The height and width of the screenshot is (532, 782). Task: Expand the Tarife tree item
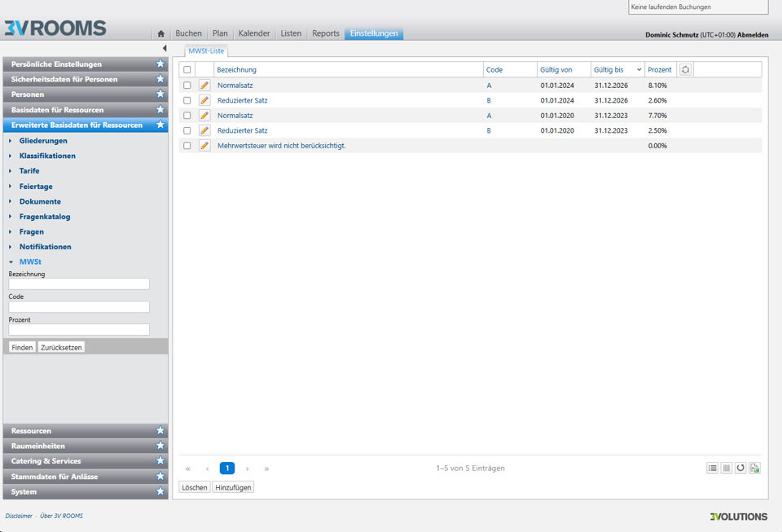coord(11,171)
